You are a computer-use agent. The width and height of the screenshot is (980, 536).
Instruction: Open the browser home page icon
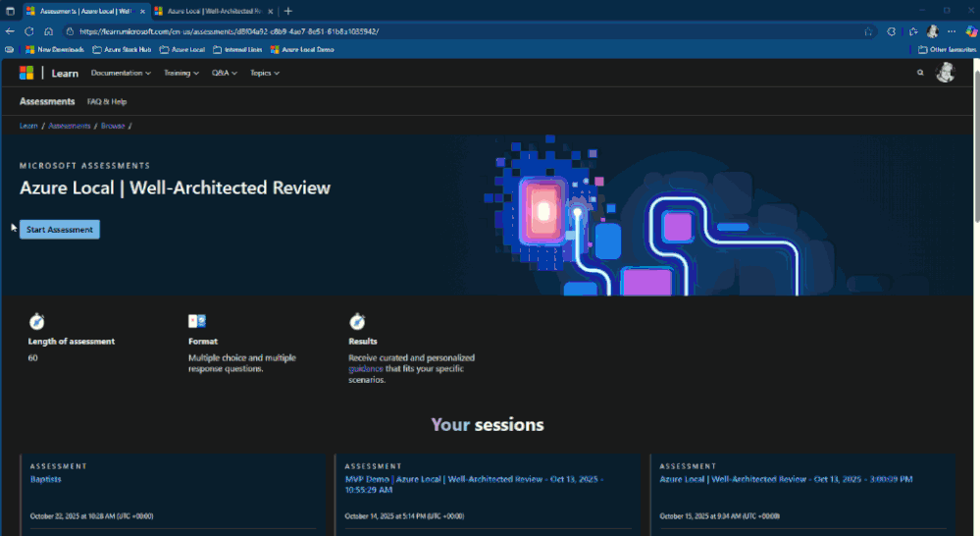pos(48,31)
